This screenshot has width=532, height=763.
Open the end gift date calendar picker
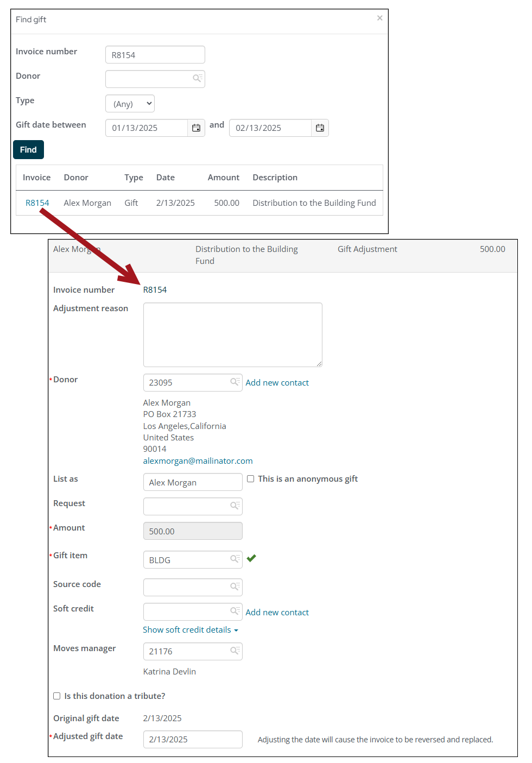point(320,128)
